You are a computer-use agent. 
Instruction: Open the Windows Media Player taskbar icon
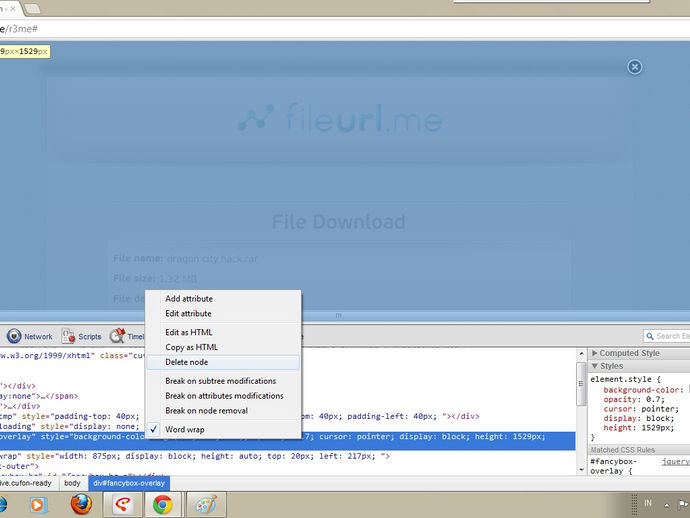click(x=38, y=505)
